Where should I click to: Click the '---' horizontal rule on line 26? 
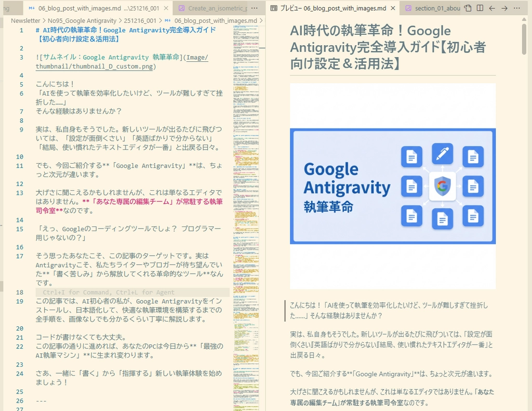pos(41,401)
